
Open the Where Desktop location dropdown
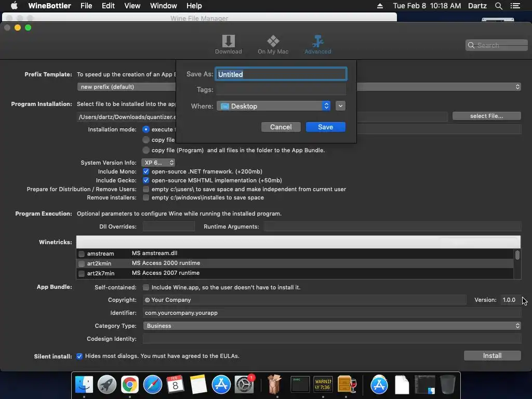click(273, 106)
